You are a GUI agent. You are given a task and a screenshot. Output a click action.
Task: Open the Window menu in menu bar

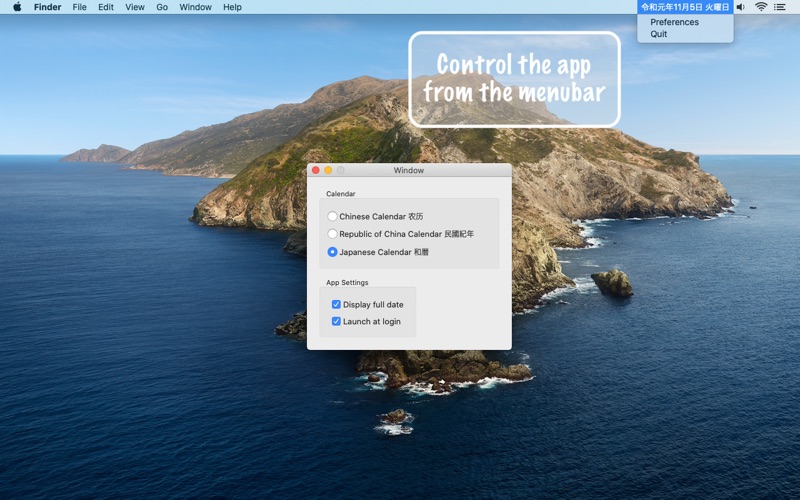[x=195, y=7]
